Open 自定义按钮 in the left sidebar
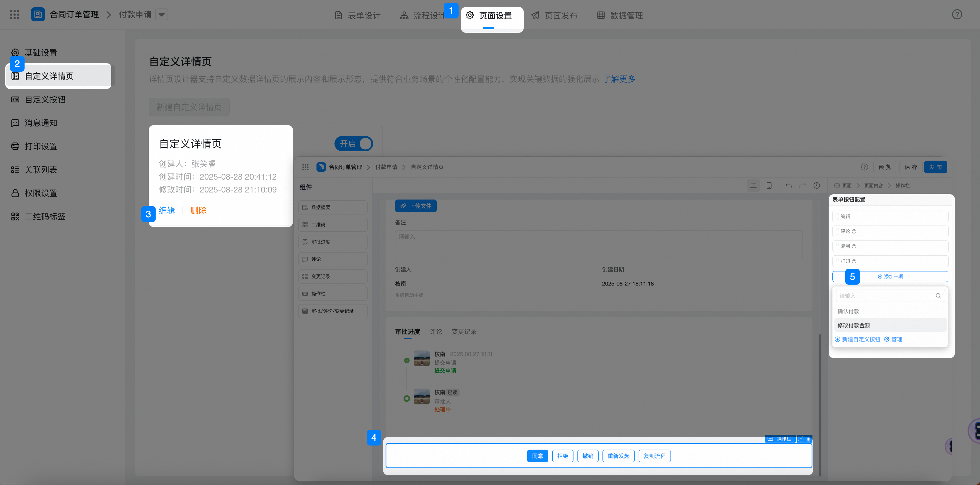The width and height of the screenshot is (980, 485). coord(45,99)
